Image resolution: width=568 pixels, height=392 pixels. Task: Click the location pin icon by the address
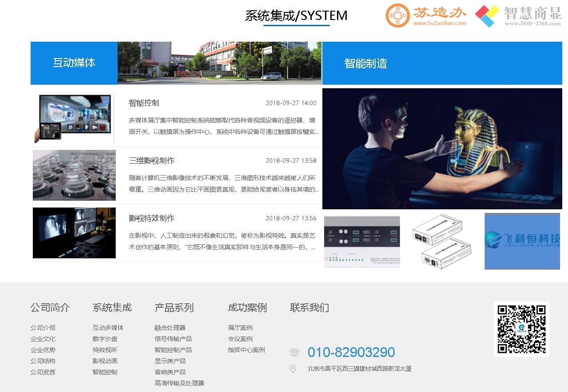tap(293, 369)
